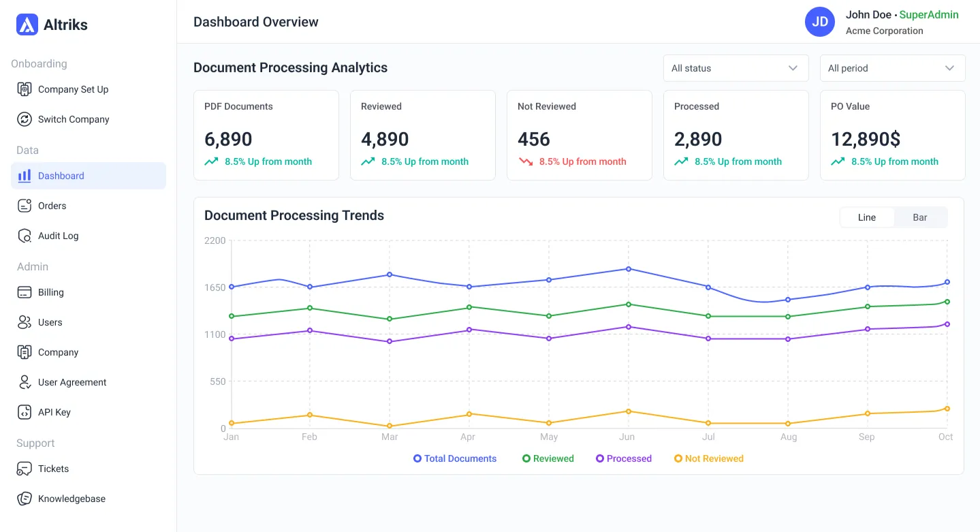Click the Switch Company refresh icon

point(25,119)
